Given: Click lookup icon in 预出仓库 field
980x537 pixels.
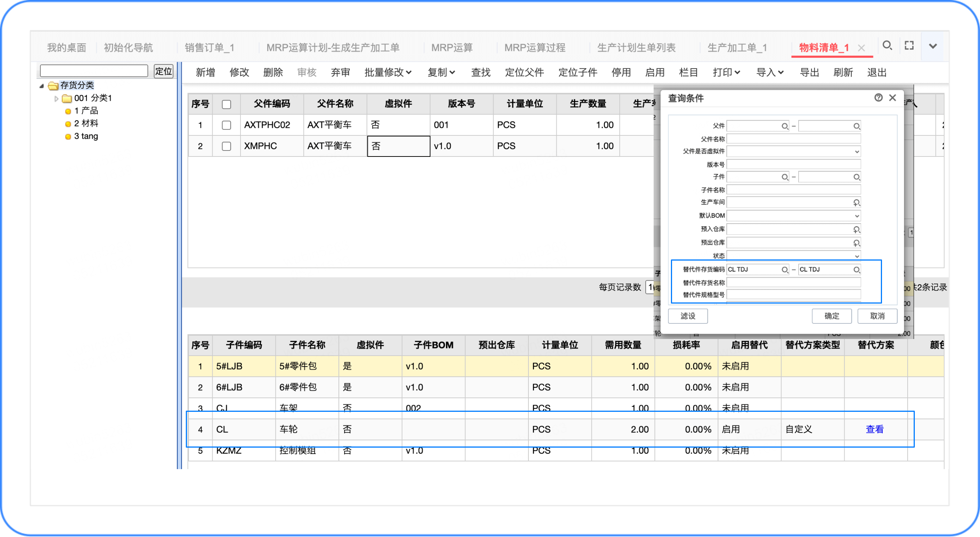Looking at the screenshot, I should (x=856, y=243).
